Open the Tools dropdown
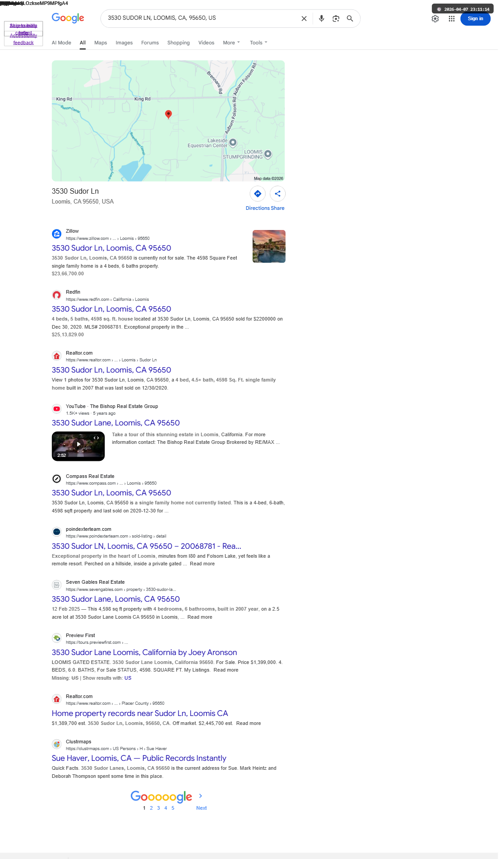Image resolution: width=504 pixels, height=859 pixels. click(259, 43)
